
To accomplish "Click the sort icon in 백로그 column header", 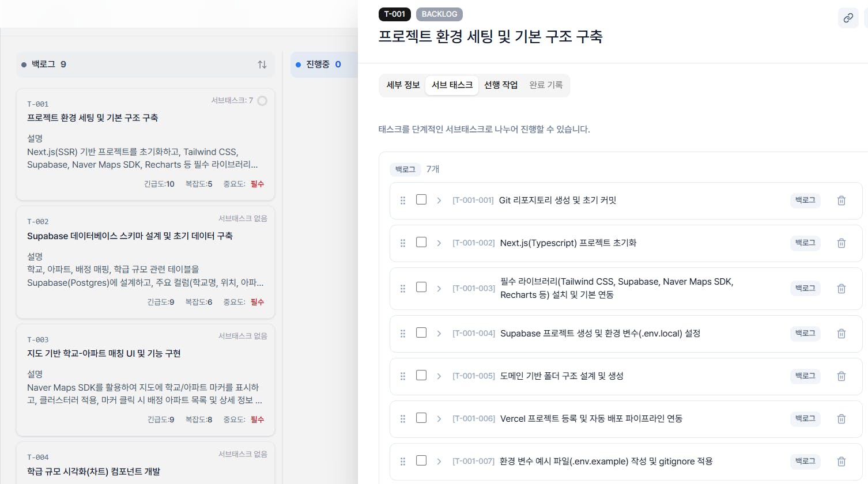I will pyautogui.click(x=262, y=65).
